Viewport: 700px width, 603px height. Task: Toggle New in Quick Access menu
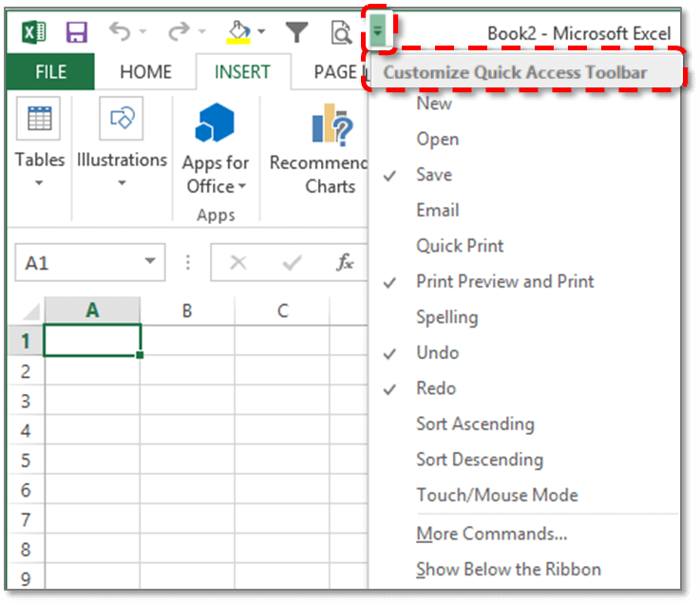coord(524,104)
